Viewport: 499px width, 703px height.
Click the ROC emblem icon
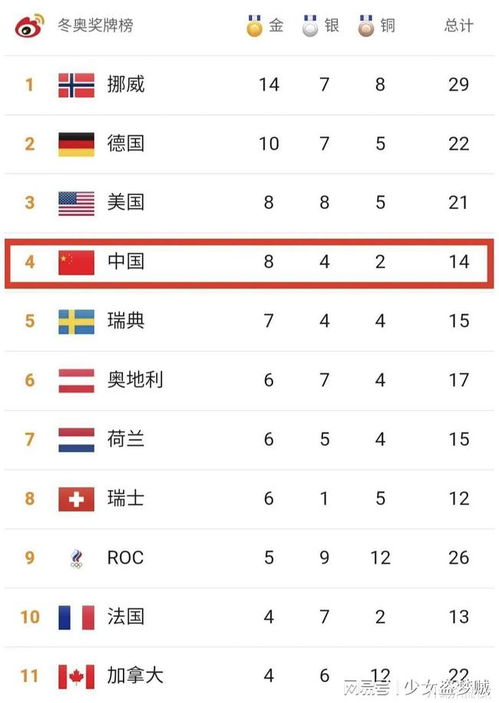coord(77,558)
